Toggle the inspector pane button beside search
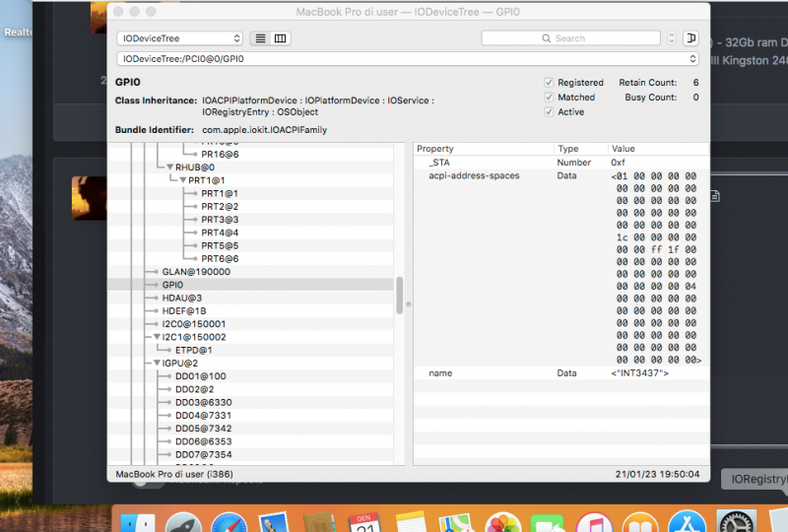Viewport: 788px width, 532px height. click(x=690, y=38)
